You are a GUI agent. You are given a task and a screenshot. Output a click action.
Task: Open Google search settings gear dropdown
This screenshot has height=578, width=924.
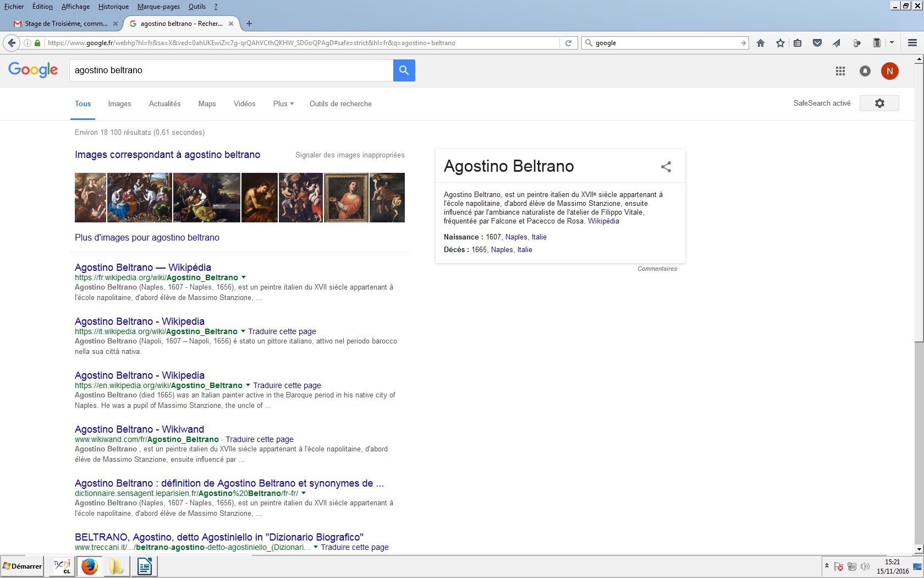pos(879,103)
